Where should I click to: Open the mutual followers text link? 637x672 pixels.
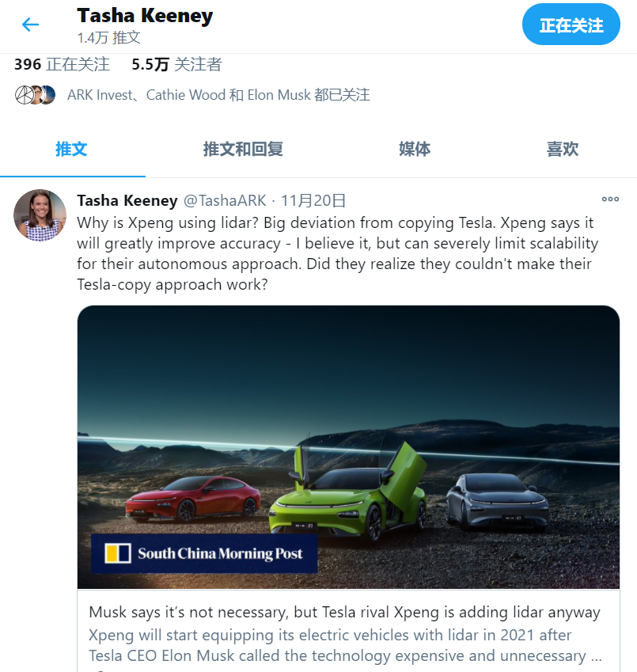point(218,95)
